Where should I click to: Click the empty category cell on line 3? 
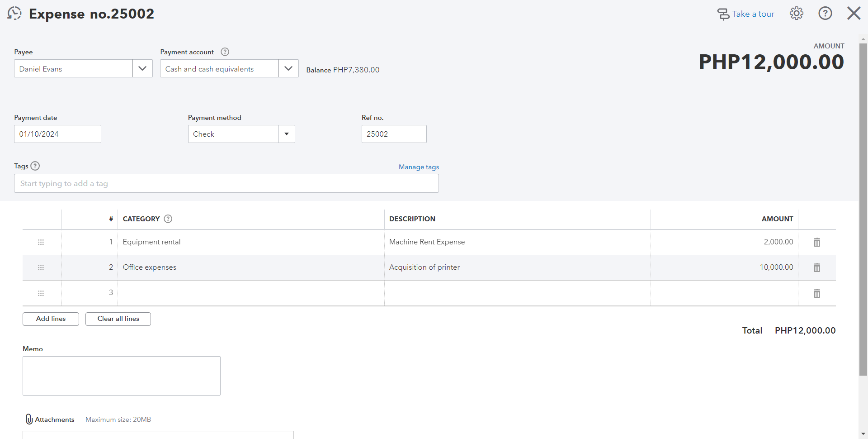(x=251, y=293)
